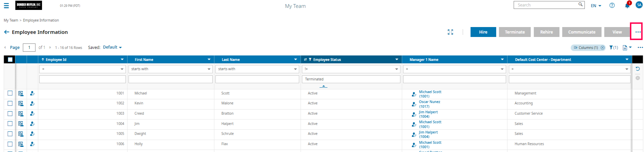Viewport: 644px width, 152px height.
Task: Select the checkbox for employee 1002
Action: point(10,103)
